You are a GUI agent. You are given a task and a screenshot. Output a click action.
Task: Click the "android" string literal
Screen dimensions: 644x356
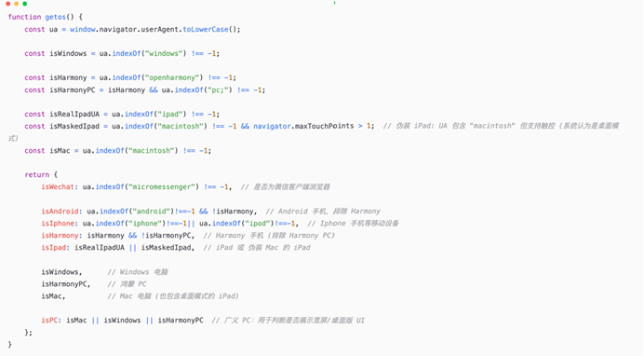pyautogui.click(x=152, y=212)
